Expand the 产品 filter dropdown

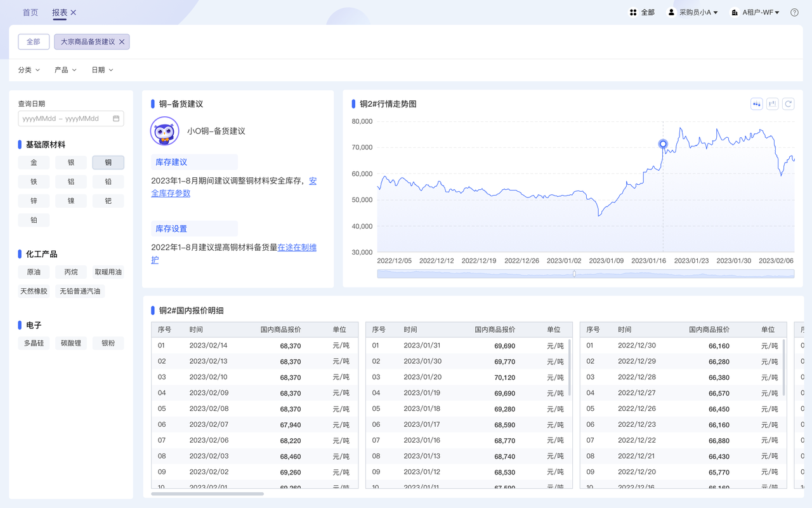click(x=65, y=70)
